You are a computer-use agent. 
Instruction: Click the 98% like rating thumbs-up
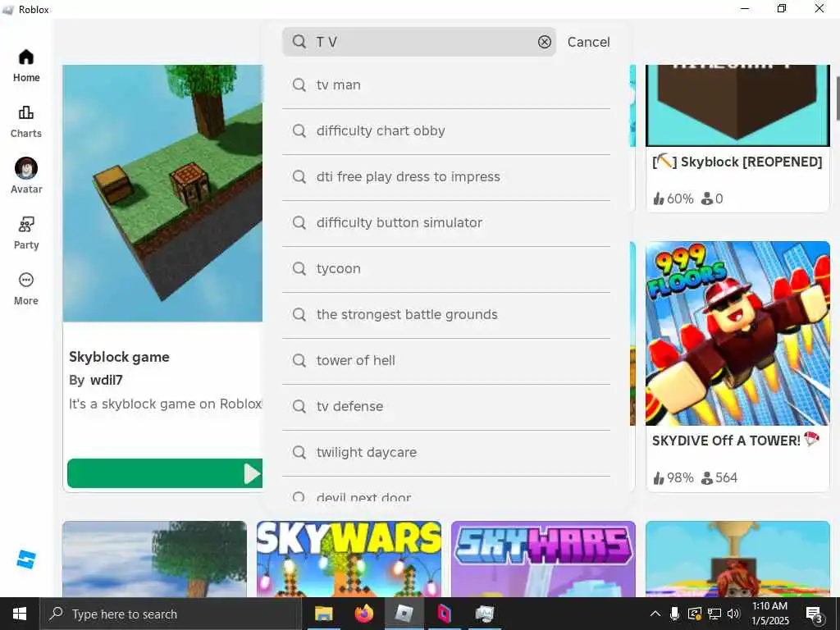click(659, 477)
